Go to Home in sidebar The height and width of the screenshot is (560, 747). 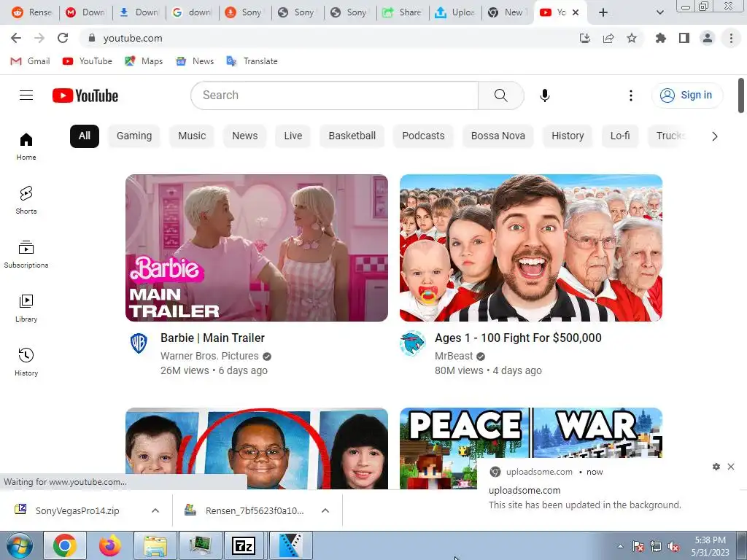point(26,146)
